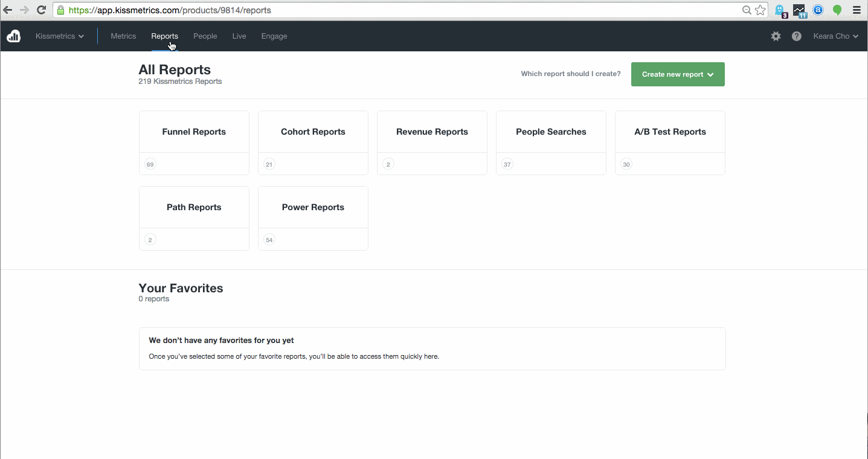Open the help question mark icon
The width and height of the screenshot is (868, 459).
pos(797,36)
